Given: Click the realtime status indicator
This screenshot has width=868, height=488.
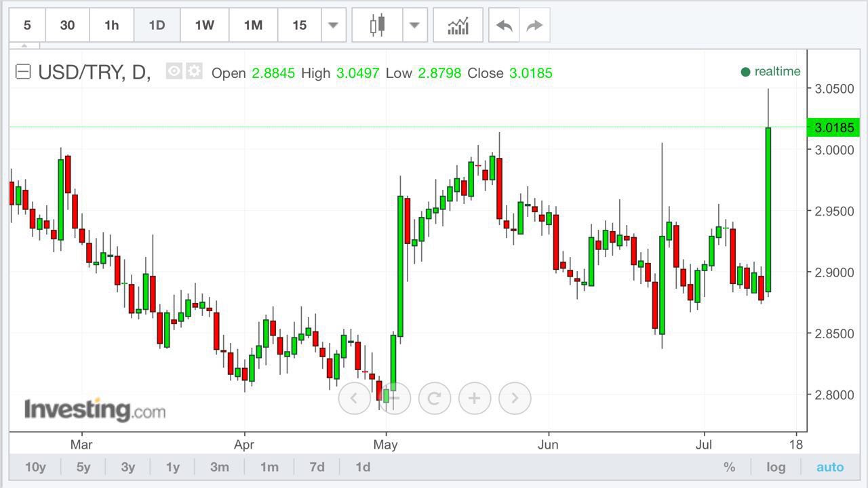Looking at the screenshot, I should 771,72.
